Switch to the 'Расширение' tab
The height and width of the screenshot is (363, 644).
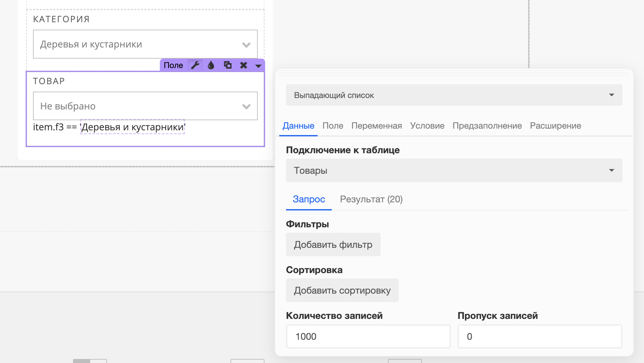click(556, 126)
